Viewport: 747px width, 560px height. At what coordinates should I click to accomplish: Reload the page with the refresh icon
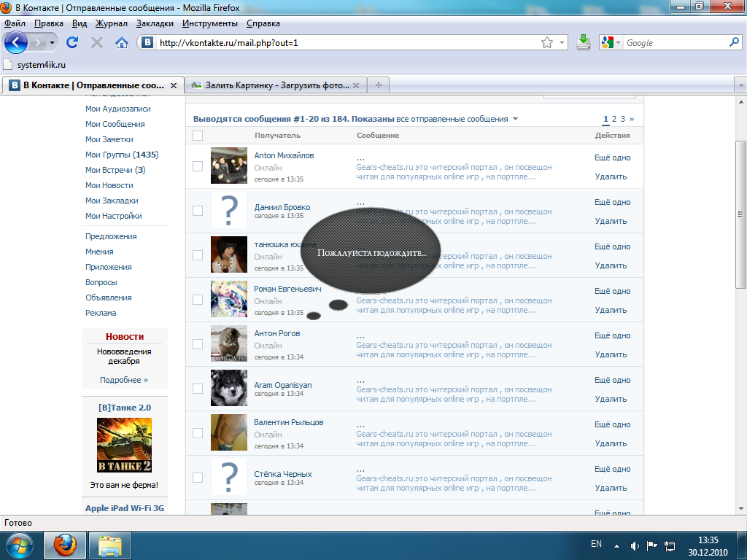72,42
